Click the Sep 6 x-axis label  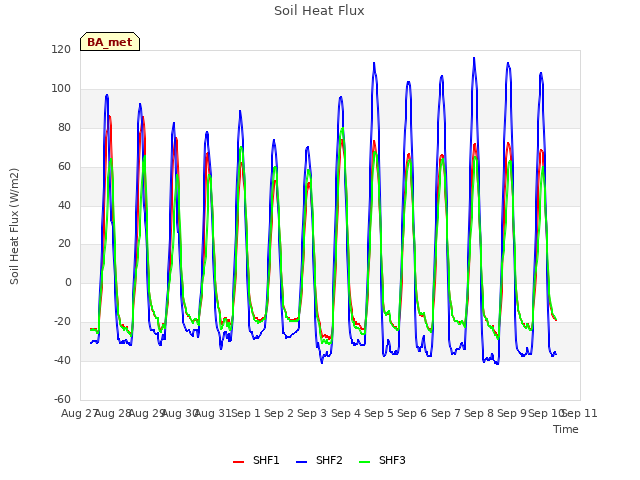click(412, 413)
